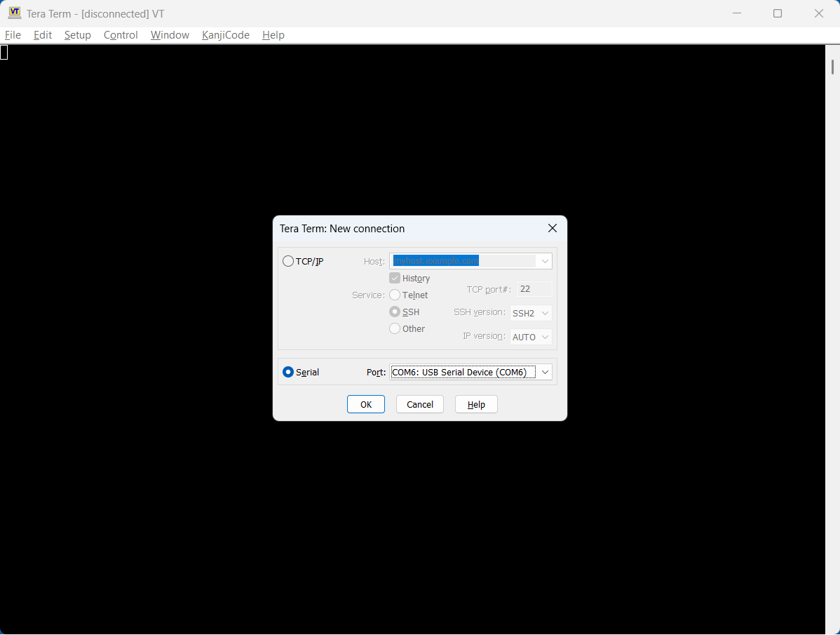
Task: Open the Host combo box arrow
Action: click(545, 261)
